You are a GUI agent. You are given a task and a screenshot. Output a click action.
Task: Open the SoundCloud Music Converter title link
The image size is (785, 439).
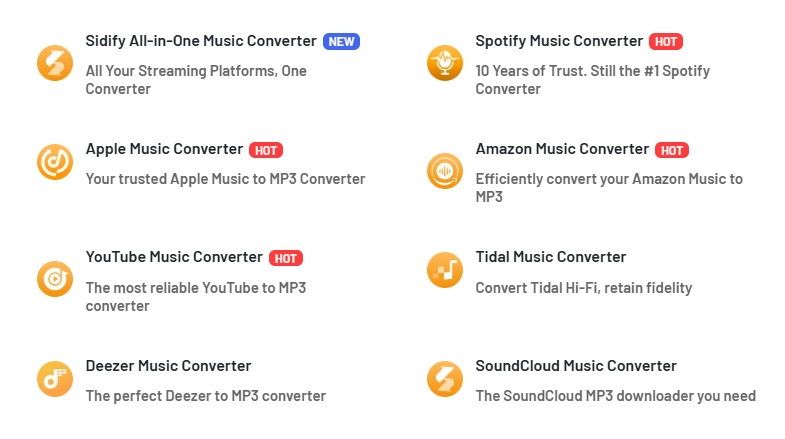576,366
